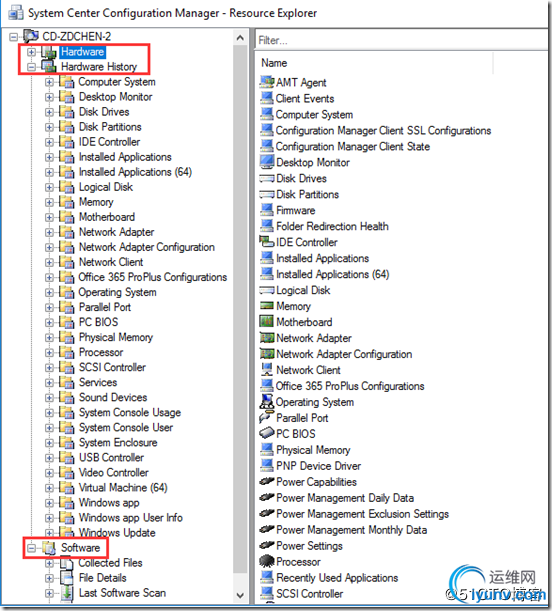Expand the Windows app User Info node
The width and height of the screenshot is (552, 611).
click(x=49, y=518)
